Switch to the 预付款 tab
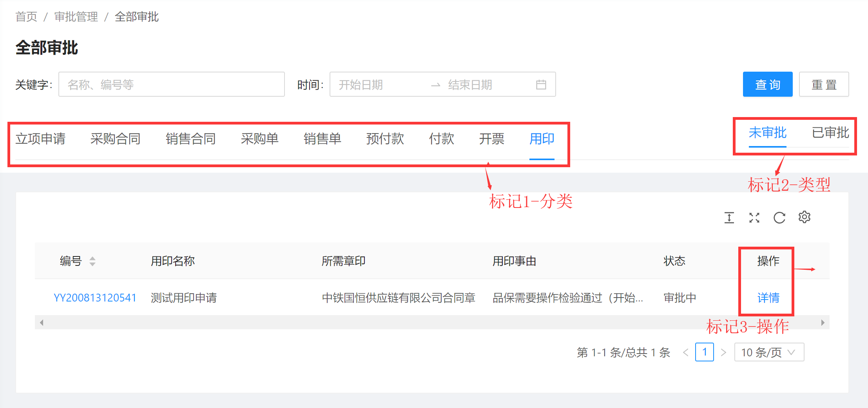 click(x=385, y=139)
